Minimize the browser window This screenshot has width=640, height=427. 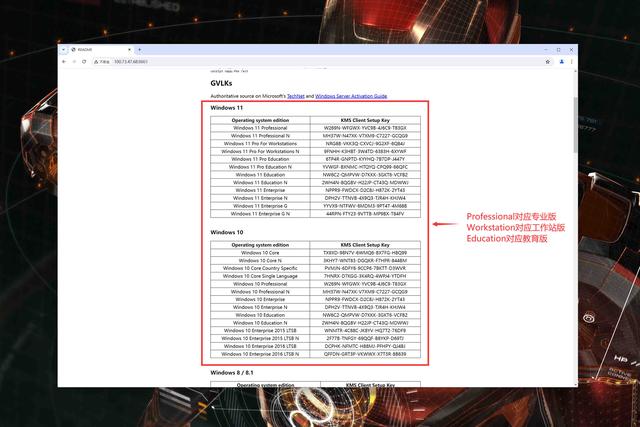click(x=546, y=49)
